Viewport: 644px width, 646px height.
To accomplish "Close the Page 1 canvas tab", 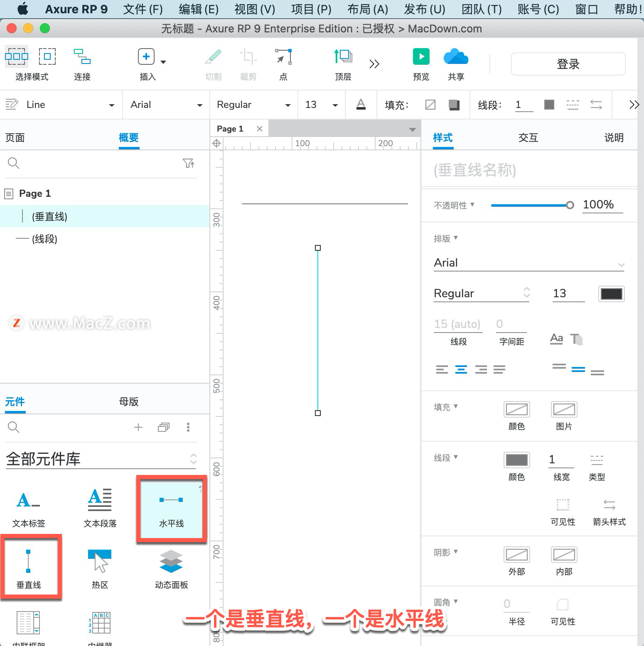I will 260,129.
